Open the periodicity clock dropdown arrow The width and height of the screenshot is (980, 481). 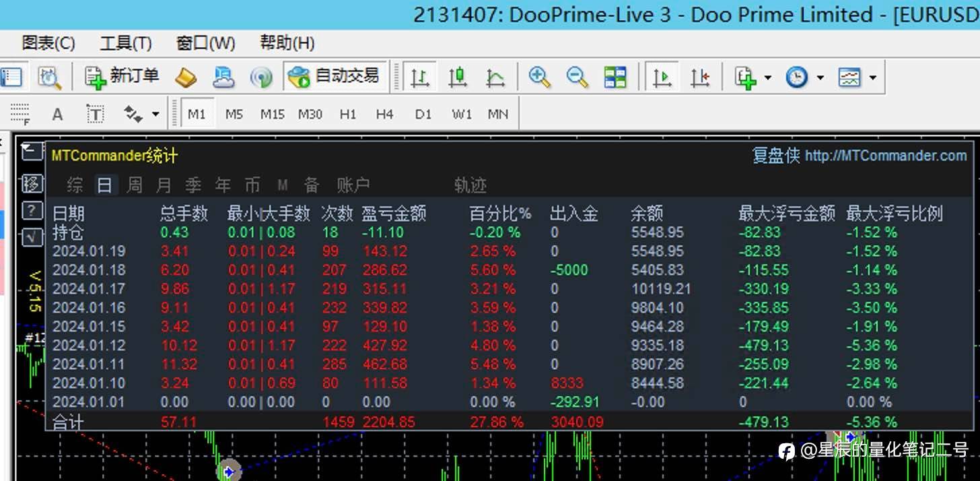[820, 78]
